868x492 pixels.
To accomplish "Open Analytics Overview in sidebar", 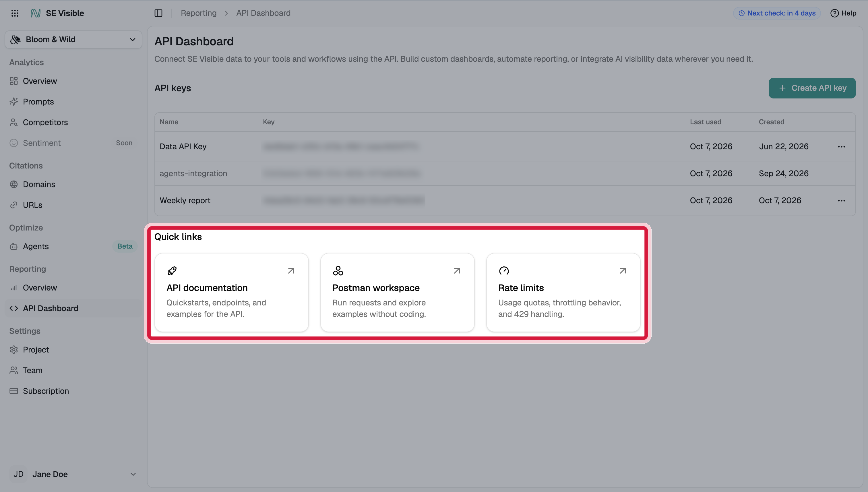I will coord(73,81).
